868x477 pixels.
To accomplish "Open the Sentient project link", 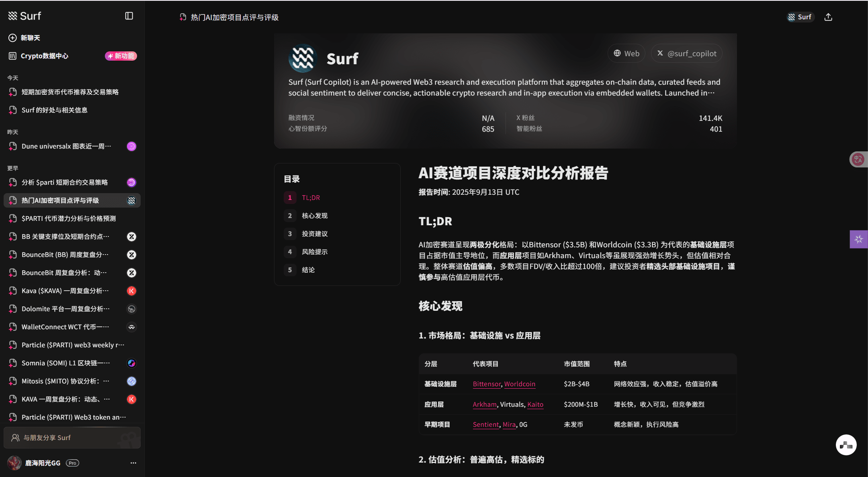I will (485, 424).
